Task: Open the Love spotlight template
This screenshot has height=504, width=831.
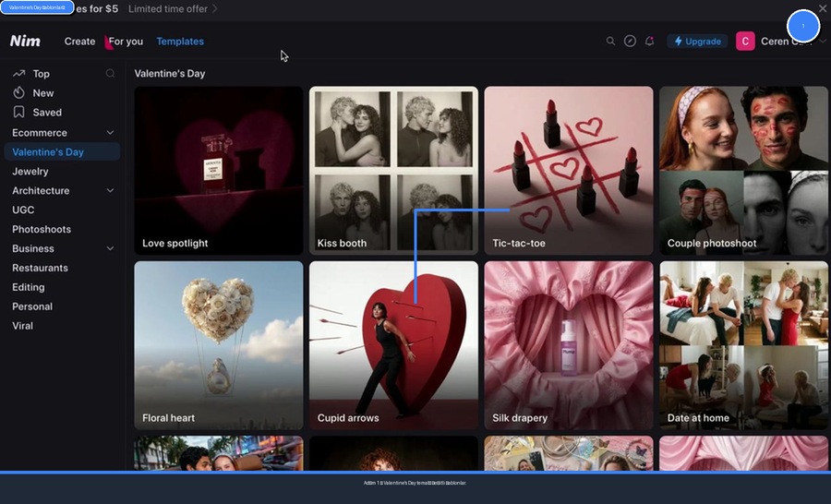Action: pos(218,171)
